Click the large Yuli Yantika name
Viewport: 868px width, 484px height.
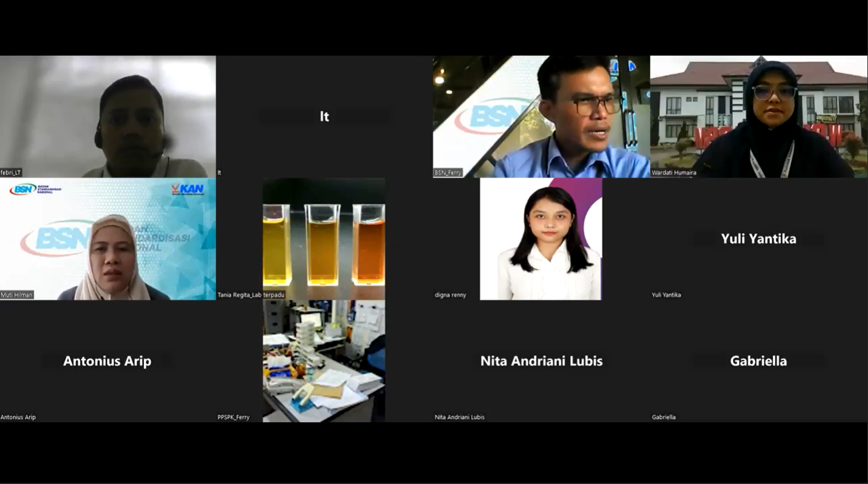[x=758, y=239]
